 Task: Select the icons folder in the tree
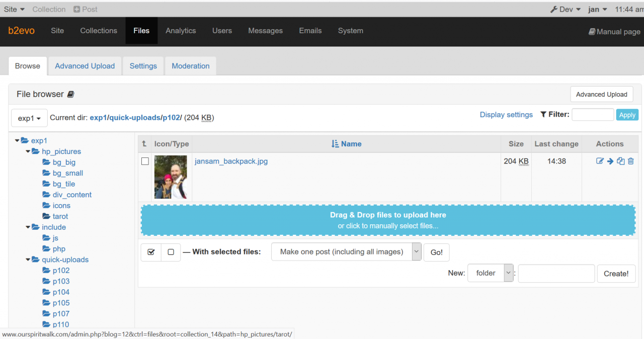pyautogui.click(x=61, y=206)
